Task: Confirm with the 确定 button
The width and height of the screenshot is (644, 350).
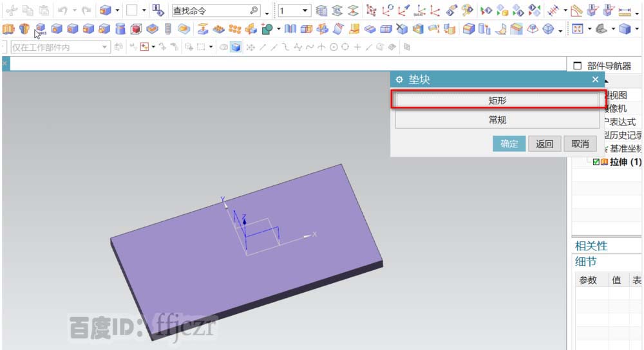Action: (x=509, y=143)
